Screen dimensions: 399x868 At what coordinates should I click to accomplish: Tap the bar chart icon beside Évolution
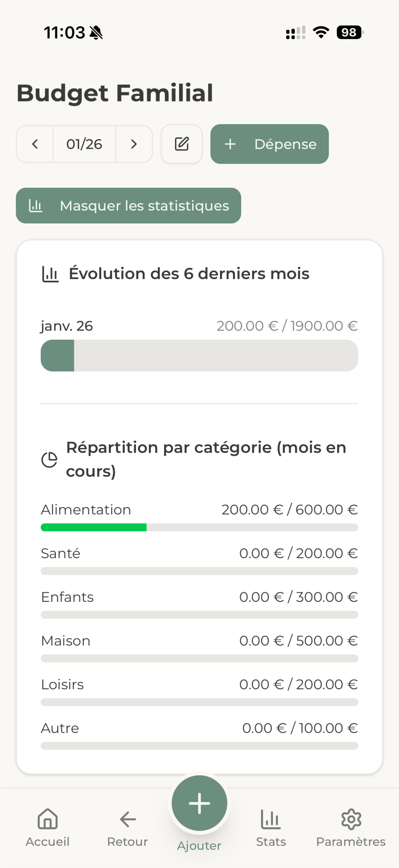pos(50,274)
